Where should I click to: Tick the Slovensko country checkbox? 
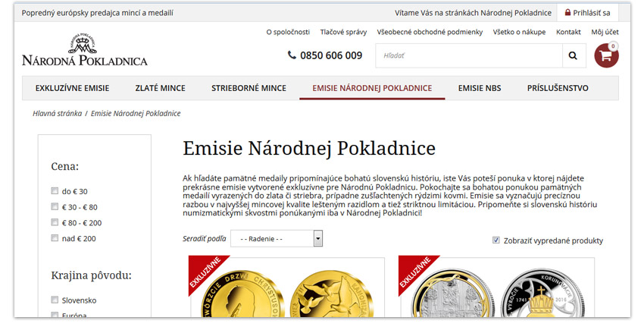[55, 300]
